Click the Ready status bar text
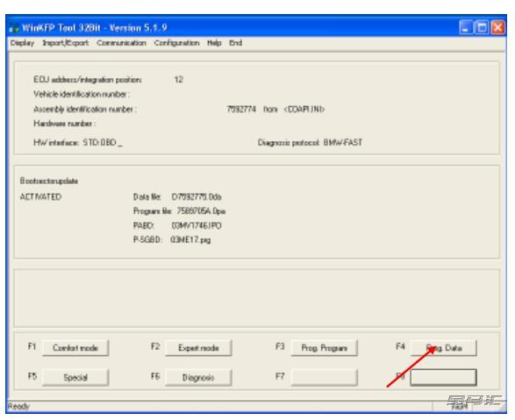 18,407
